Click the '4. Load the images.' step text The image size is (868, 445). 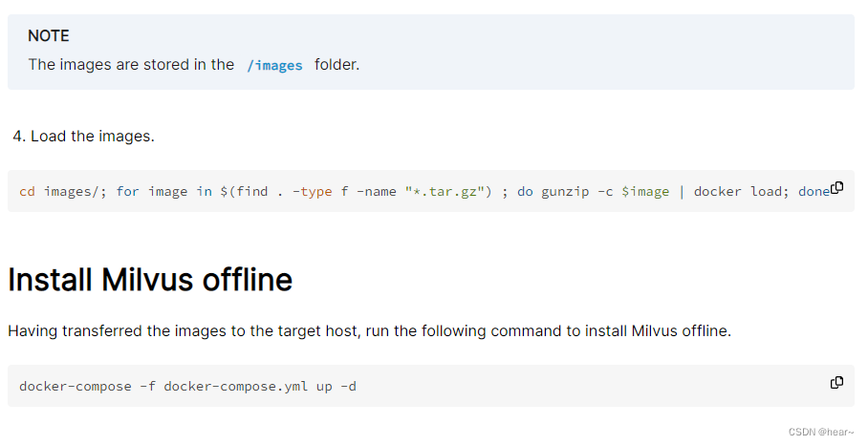pyautogui.click(x=83, y=136)
